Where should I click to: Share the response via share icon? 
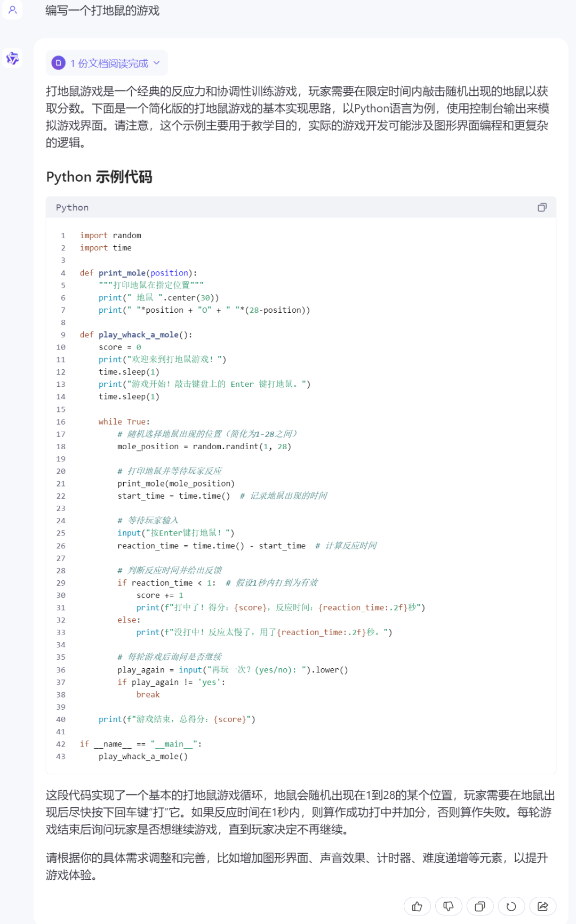coord(543,906)
